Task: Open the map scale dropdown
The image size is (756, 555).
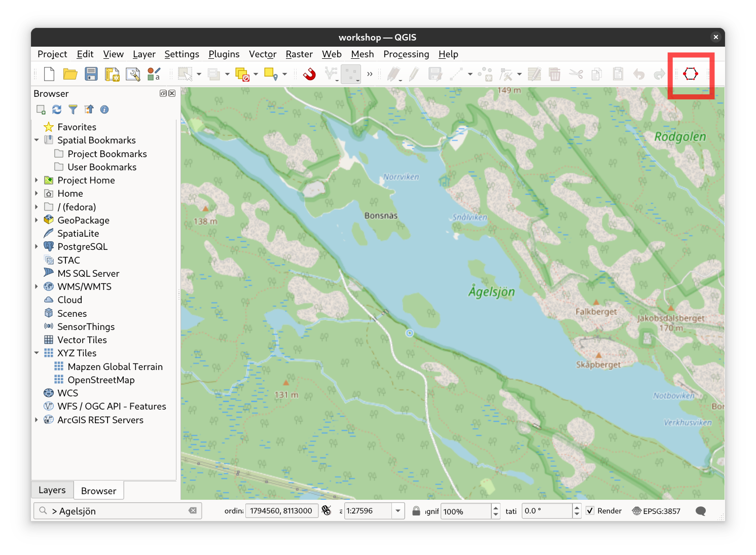Action: pyautogui.click(x=398, y=511)
